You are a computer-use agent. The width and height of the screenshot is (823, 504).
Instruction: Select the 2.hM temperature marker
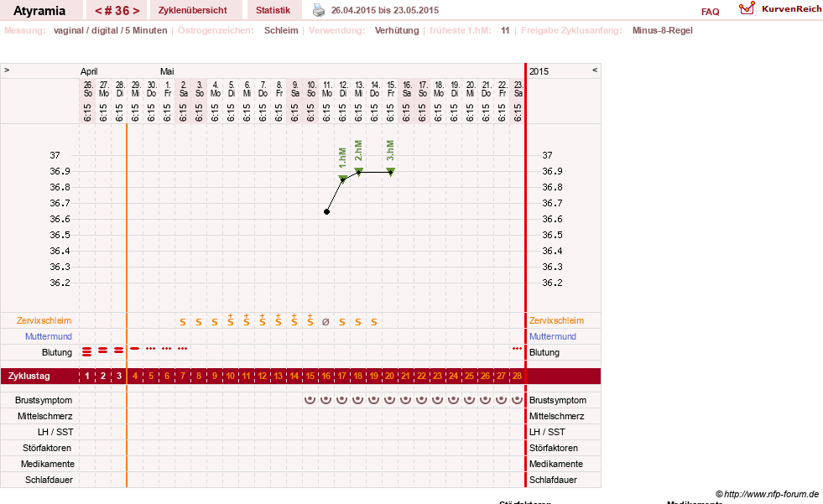point(358,171)
